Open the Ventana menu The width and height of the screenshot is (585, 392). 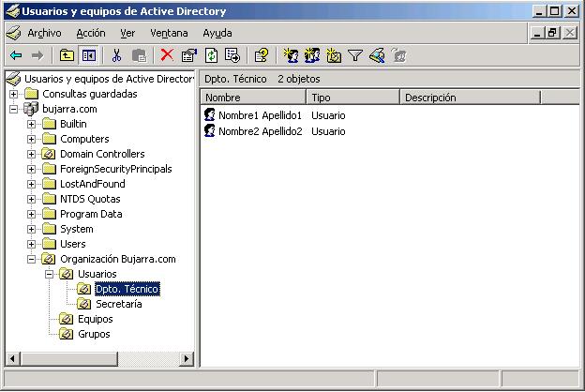169,33
